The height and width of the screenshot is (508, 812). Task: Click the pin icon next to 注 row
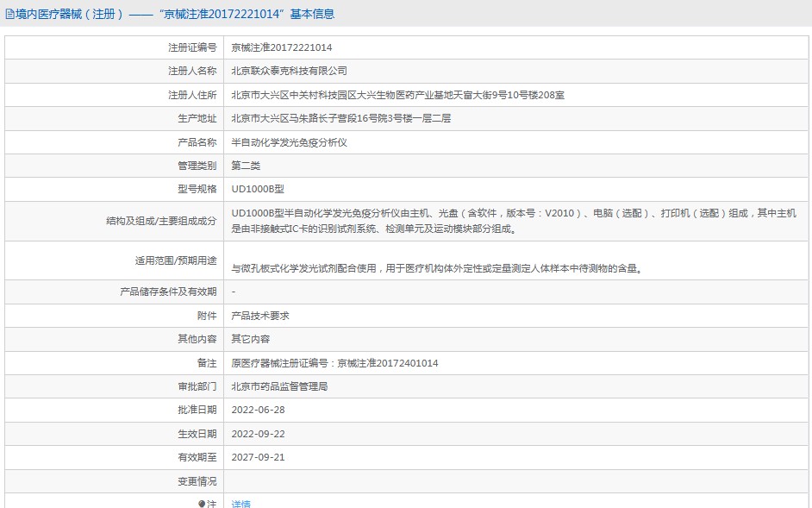(203, 504)
